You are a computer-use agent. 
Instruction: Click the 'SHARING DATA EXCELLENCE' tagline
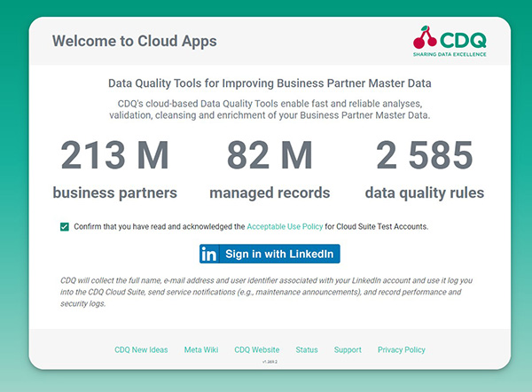(x=450, y=54)
